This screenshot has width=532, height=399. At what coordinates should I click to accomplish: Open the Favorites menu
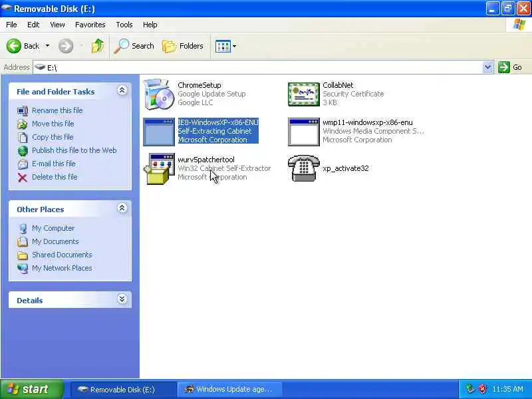point(90,25)
